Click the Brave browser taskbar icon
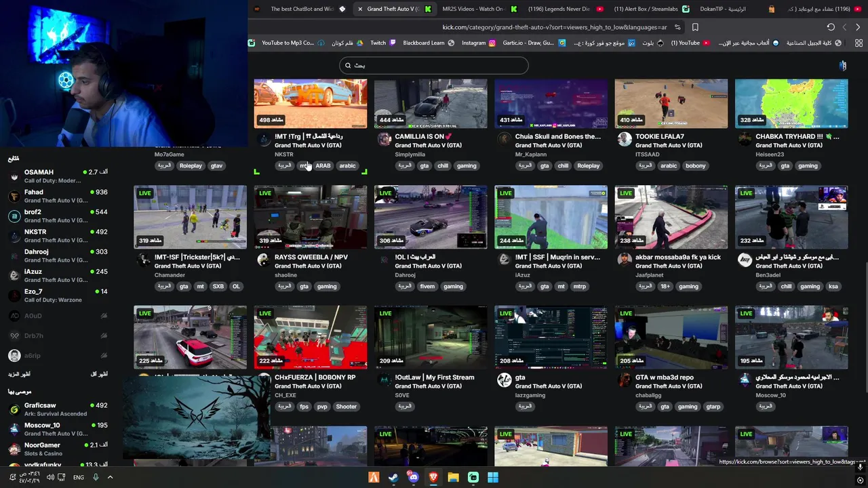Image resolution: width=868 pixels, height=488 pixels. [433, 477]
